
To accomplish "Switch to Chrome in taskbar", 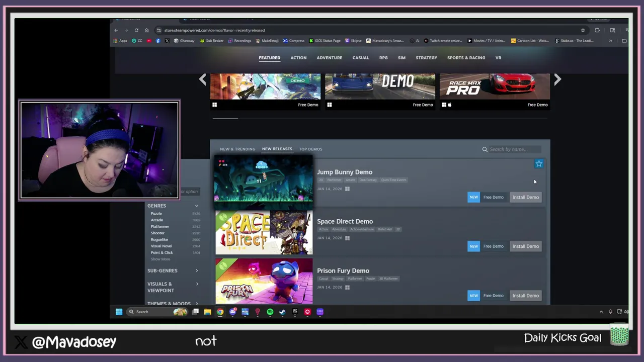I will 220,312.
